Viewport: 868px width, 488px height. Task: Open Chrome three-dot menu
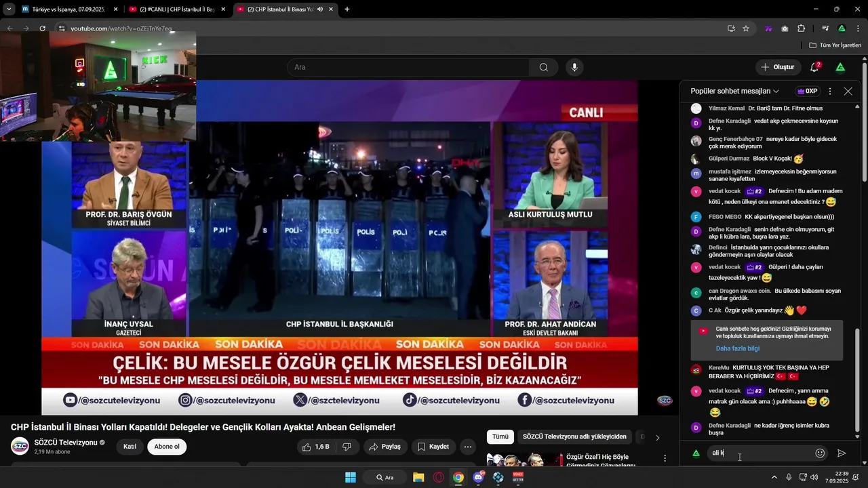coord(858,28)
